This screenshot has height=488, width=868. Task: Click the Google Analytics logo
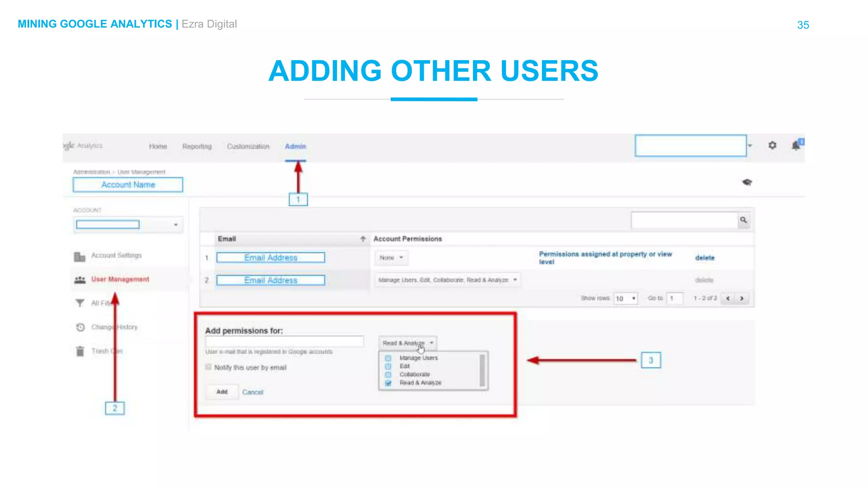[x=83, y=146]
